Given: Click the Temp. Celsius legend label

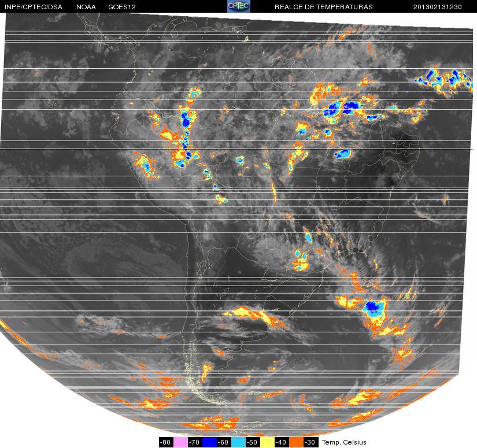Looking at the screenshot, I should point(344,442).
